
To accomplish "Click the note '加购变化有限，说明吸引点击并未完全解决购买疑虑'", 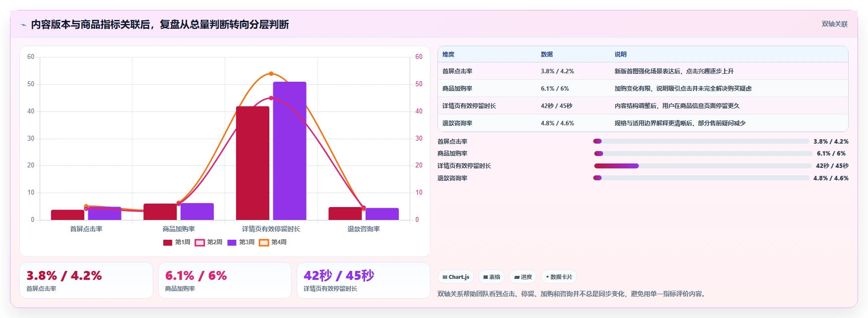I will [683, 89].
